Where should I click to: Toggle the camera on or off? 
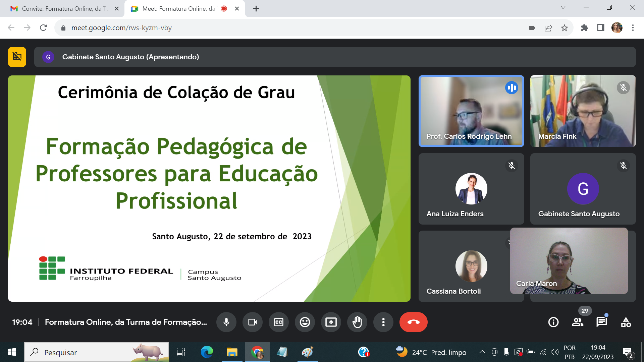coord(252,322)
